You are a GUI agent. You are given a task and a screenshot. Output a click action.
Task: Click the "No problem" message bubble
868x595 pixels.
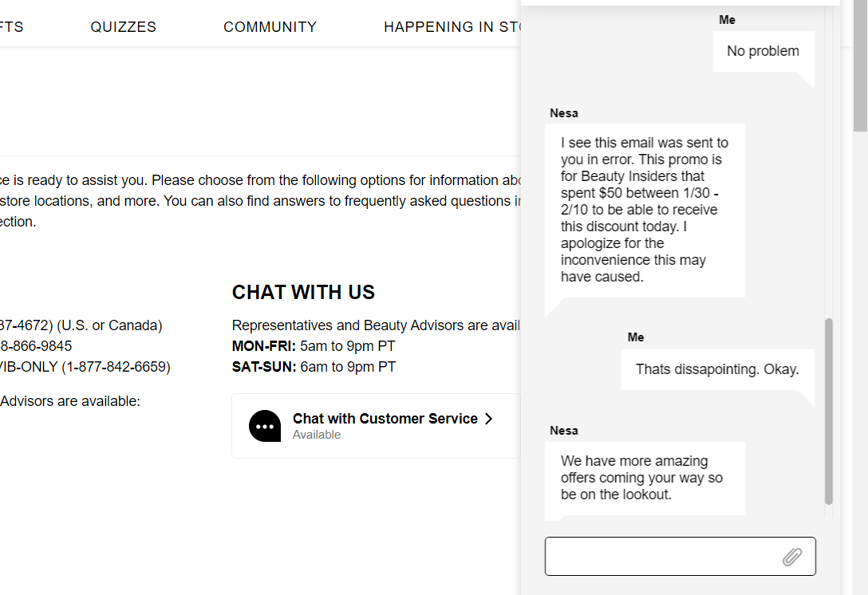[763, 51]
